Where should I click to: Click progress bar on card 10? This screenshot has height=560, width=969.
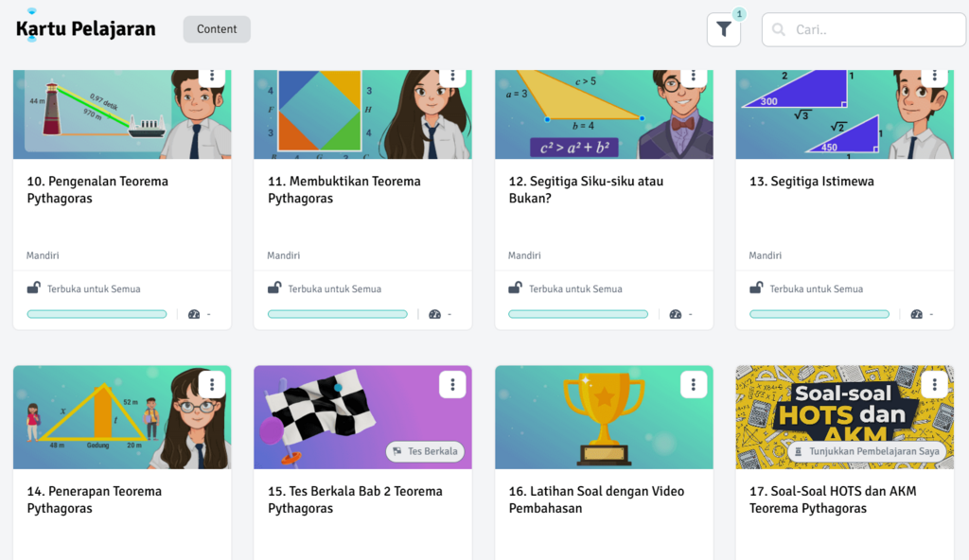pos(97,314)
